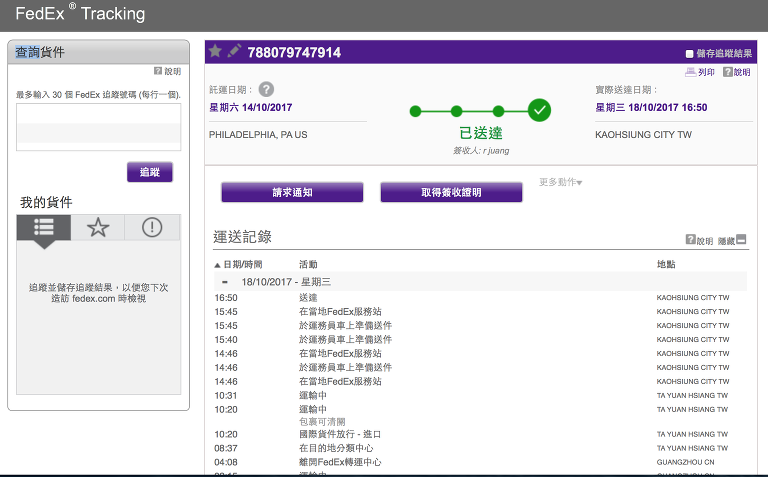Sort by the 日期/時間 column arrow
Image resolution: width=768 pixels, height=477 pixels.
[218, 265]
